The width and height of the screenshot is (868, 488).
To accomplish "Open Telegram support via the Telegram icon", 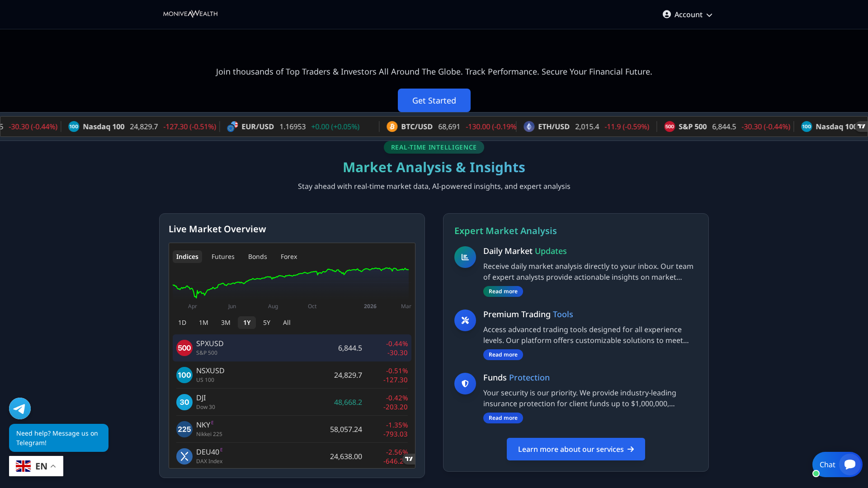I will point(19,408).
